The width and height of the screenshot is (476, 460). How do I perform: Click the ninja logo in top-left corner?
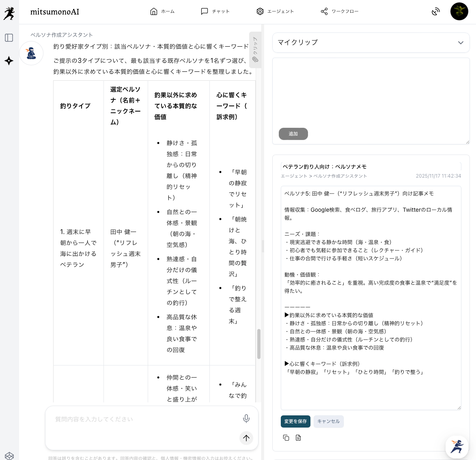click(x=9, y=13)
